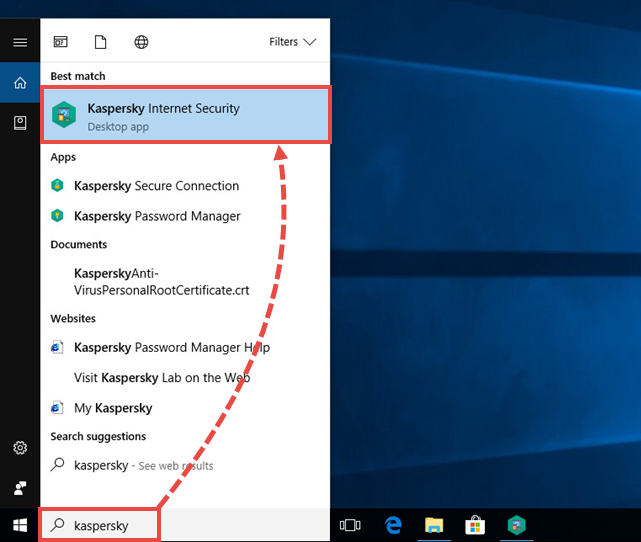Click the web search suggestion magnifier icon

pyautogui.click(x=57, y=465)
